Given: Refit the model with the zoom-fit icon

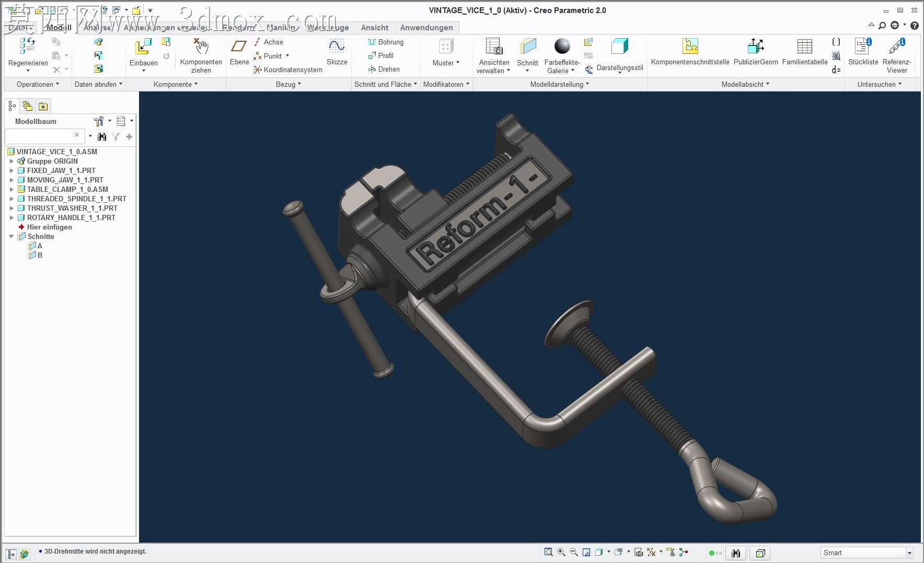Looking at the screenshot, I should [x=548, y=552].
